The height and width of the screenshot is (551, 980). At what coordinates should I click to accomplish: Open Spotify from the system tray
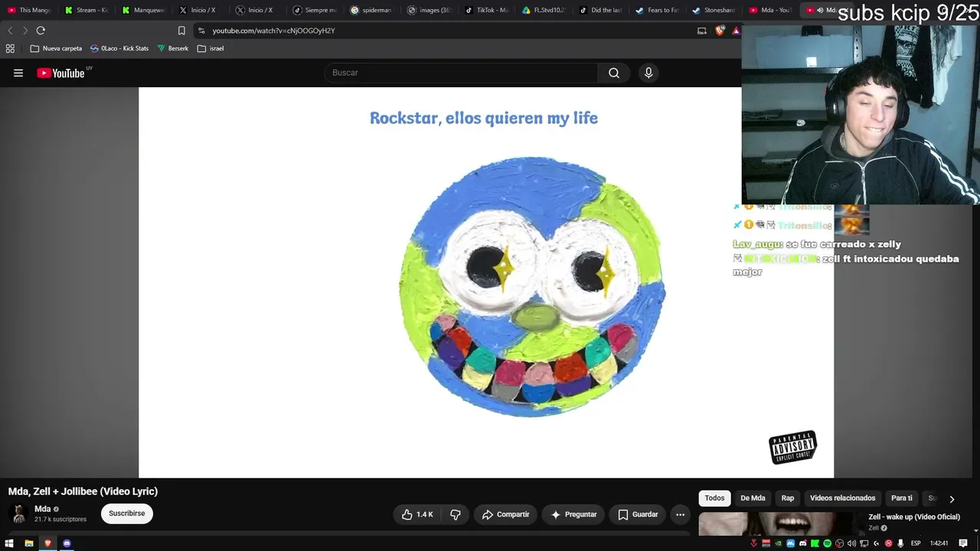coord(828,543)
